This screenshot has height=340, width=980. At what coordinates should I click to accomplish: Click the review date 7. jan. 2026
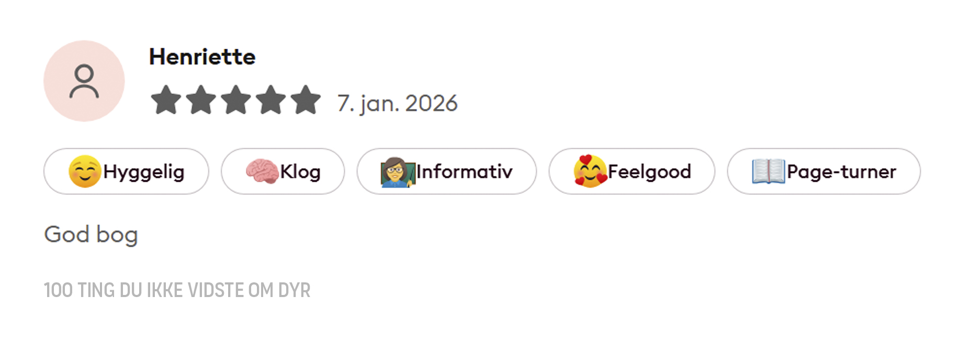pos(397,103)
